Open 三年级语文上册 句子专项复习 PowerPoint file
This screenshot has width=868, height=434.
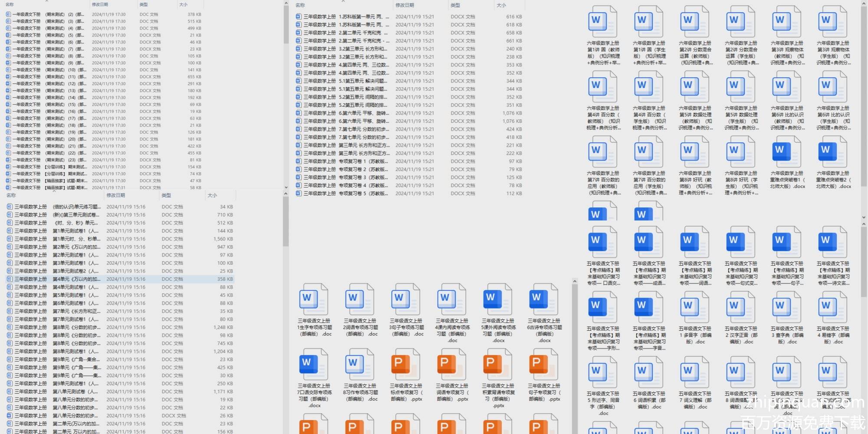[544, 365]
